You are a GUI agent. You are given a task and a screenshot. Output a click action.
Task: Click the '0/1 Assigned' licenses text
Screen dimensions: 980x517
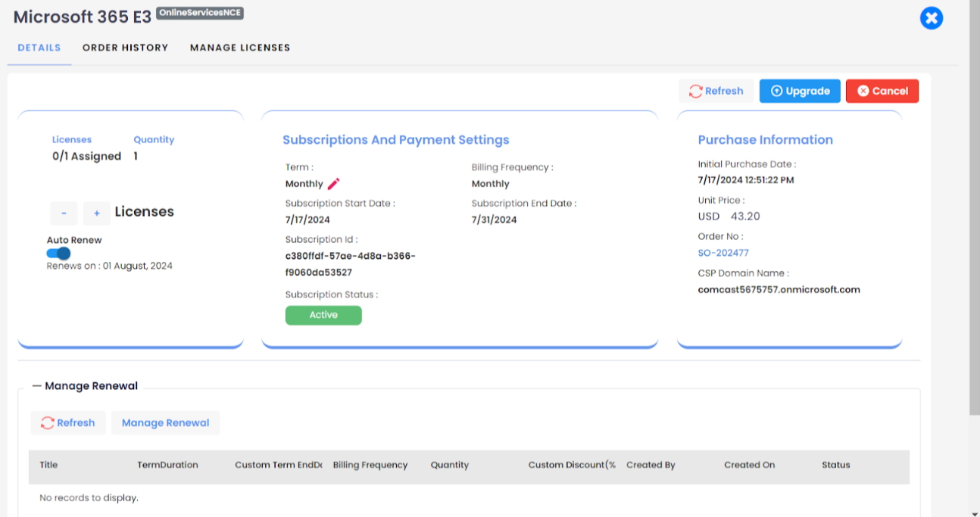(86, 156)
